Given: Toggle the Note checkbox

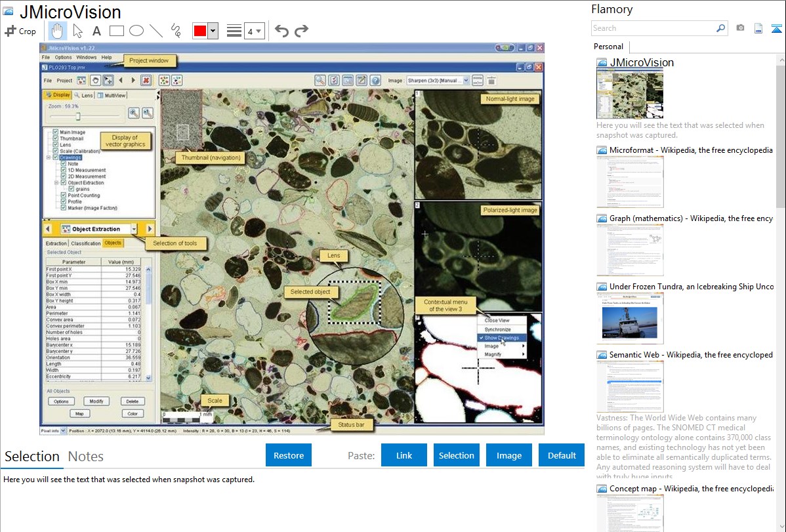Looking at the screenshot, I should coord(64,163).
